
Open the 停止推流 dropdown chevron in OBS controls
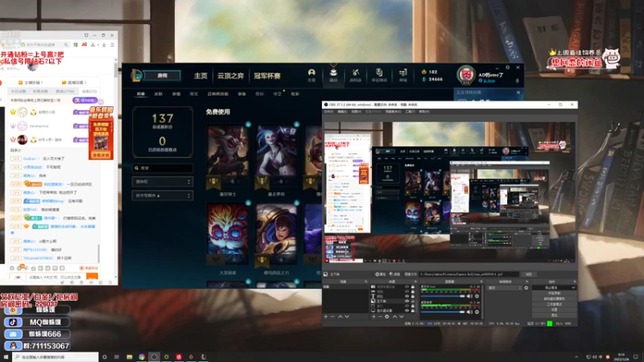tap(573, 288)
